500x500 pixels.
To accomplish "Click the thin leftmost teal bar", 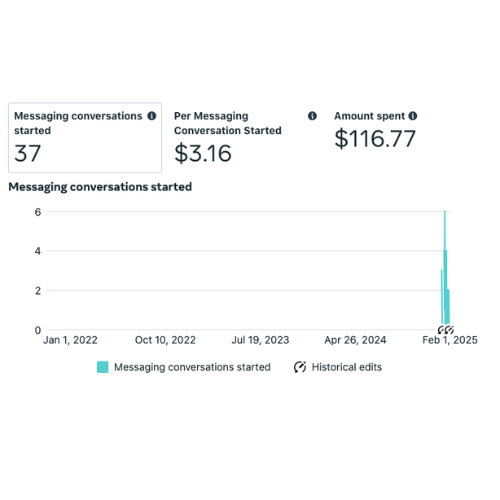I will 442,296.
